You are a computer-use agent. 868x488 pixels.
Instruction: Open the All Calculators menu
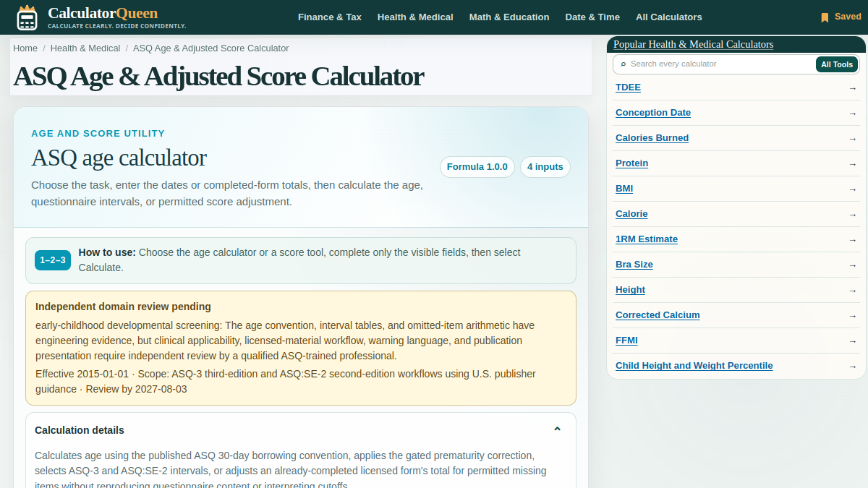(x=669, y=17)
